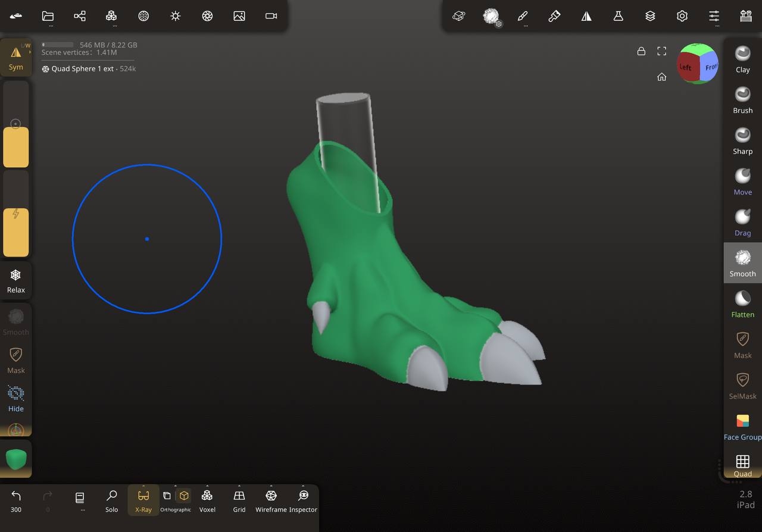Screen dimensions: 762x532
Task: Select the Clay brush tool
Action: pos(742,59)
